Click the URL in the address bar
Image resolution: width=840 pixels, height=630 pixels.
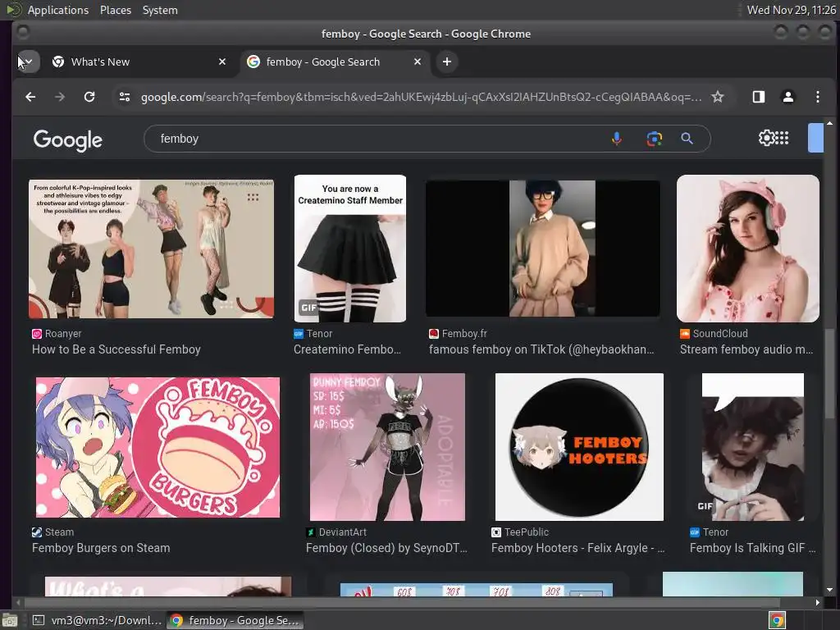pyautogui.click(x=421, y=97)
